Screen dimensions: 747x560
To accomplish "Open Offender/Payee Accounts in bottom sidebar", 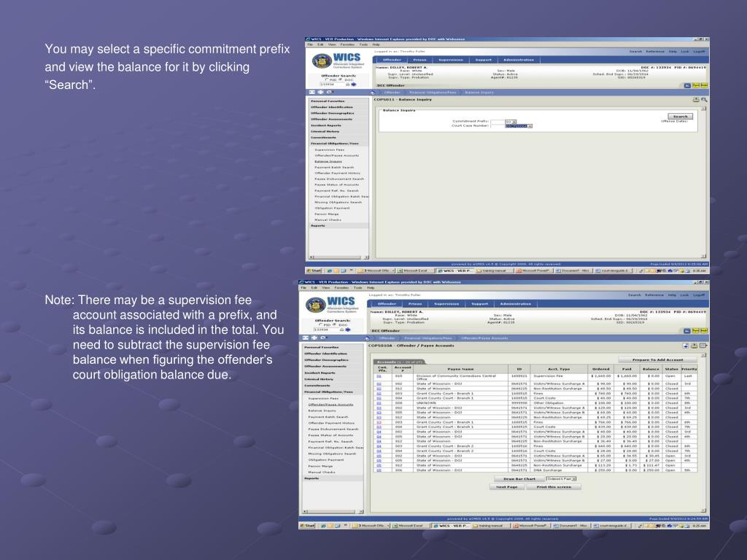I will [330, 404].
